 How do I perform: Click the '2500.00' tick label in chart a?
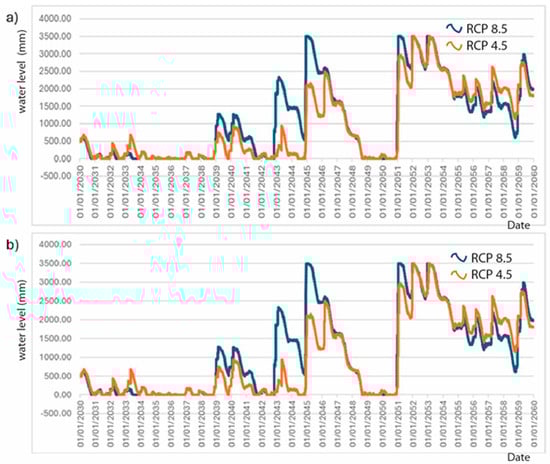tap(55, 71)
